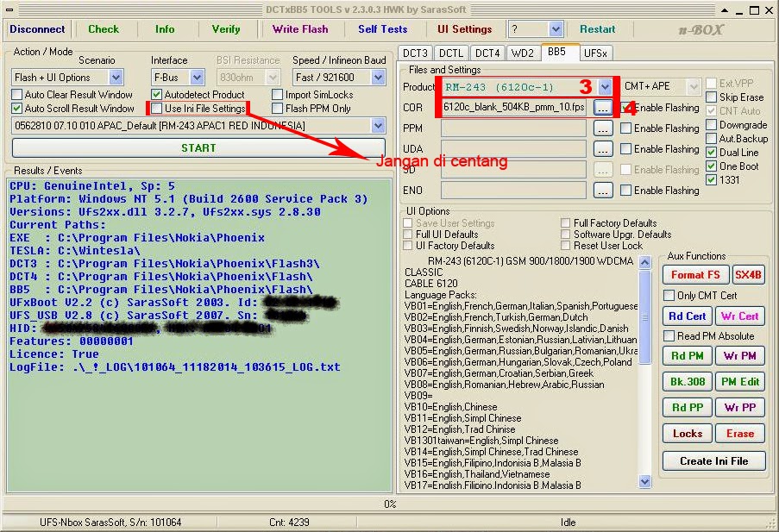Open the Interface F-Bus dropdown
Viewport: 779px width, 532px height.
coord(198,78)
